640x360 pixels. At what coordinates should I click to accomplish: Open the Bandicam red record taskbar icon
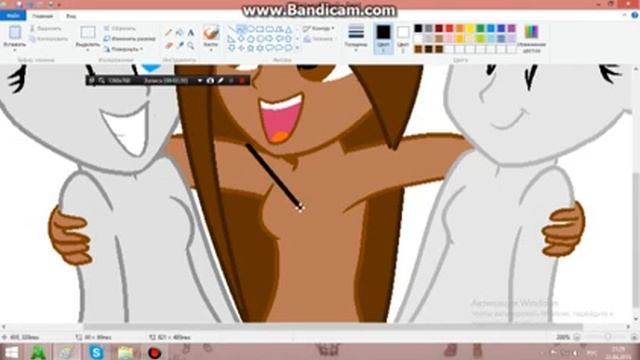point(154,352)
